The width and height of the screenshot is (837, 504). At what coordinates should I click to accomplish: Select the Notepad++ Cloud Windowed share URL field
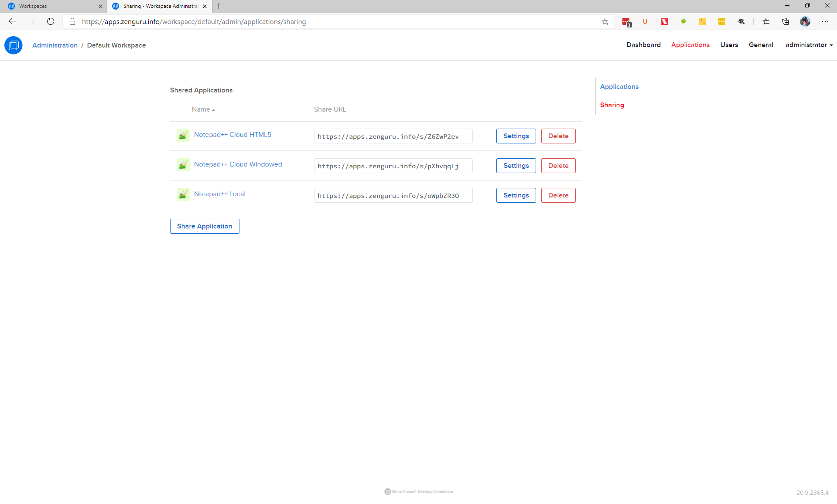tap(393, 166)
